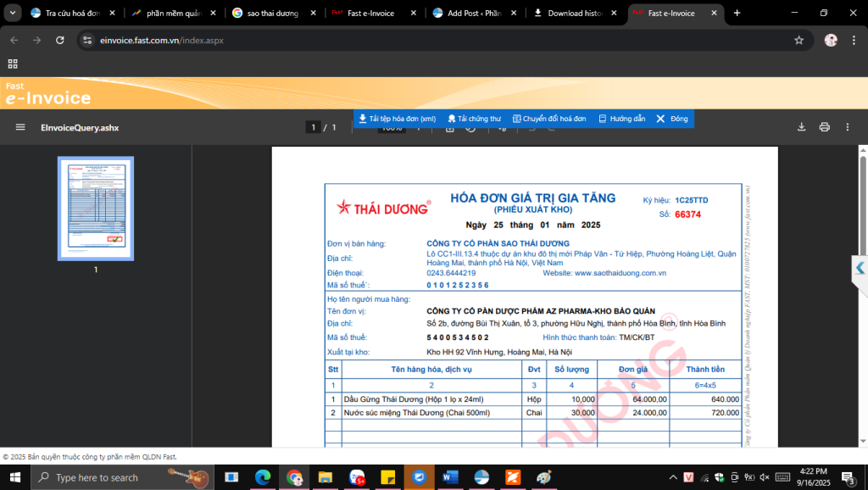The image size is (868, 490).
Task: Click Dầu Gừng Thái Dương item row
Action: click(533, 399)
